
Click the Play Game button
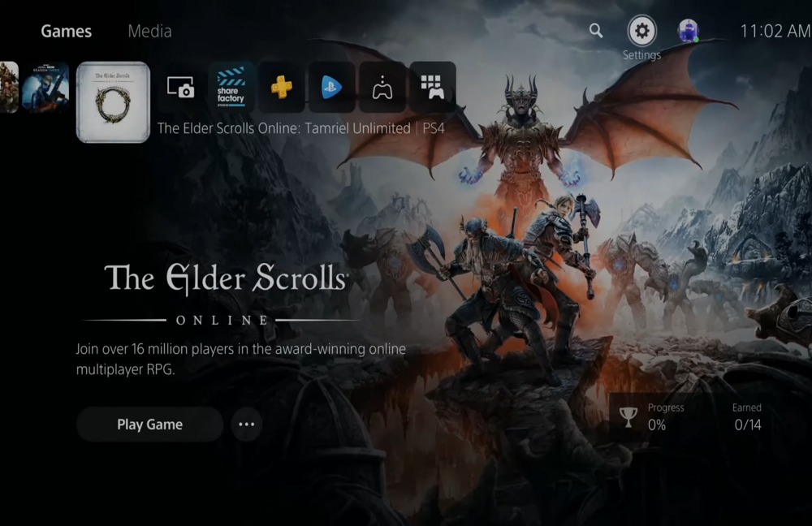click(x=149, y=424)
